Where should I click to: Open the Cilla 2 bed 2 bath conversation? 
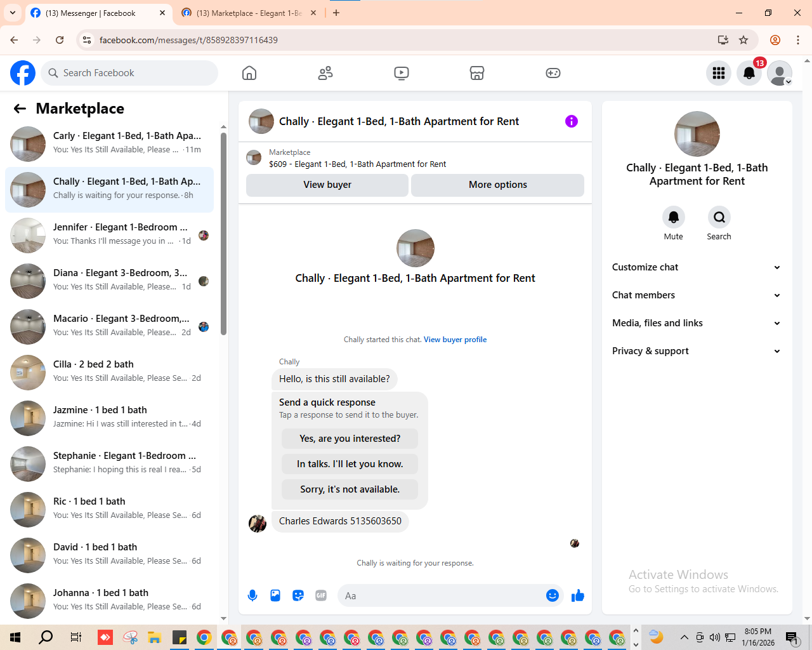click(x=109, y=373)
